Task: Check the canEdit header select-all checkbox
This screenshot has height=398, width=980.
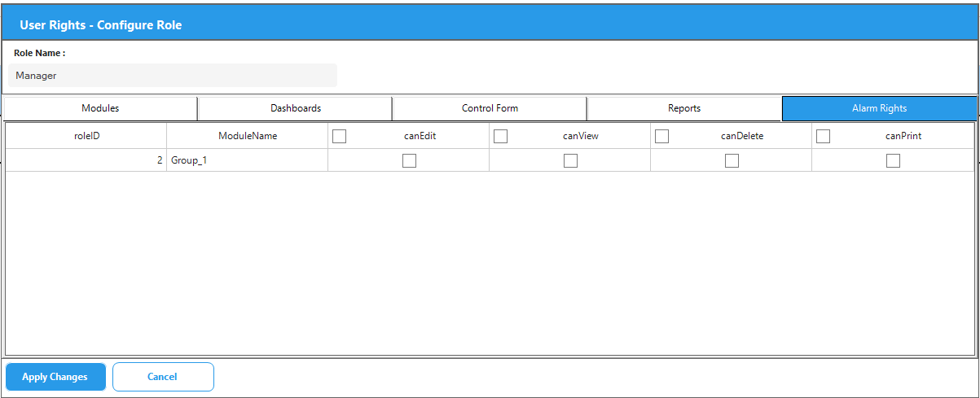Action: coord(340,137)
